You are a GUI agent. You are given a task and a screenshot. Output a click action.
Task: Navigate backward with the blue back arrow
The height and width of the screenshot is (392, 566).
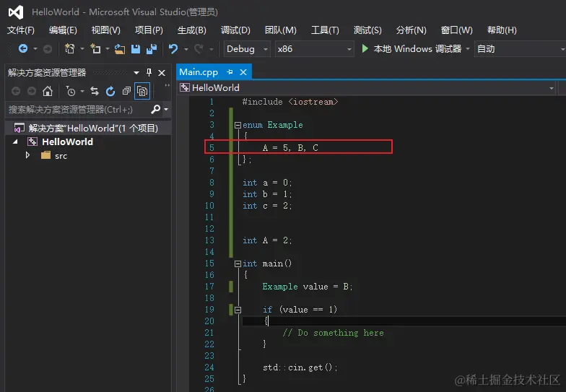point(23,48)
